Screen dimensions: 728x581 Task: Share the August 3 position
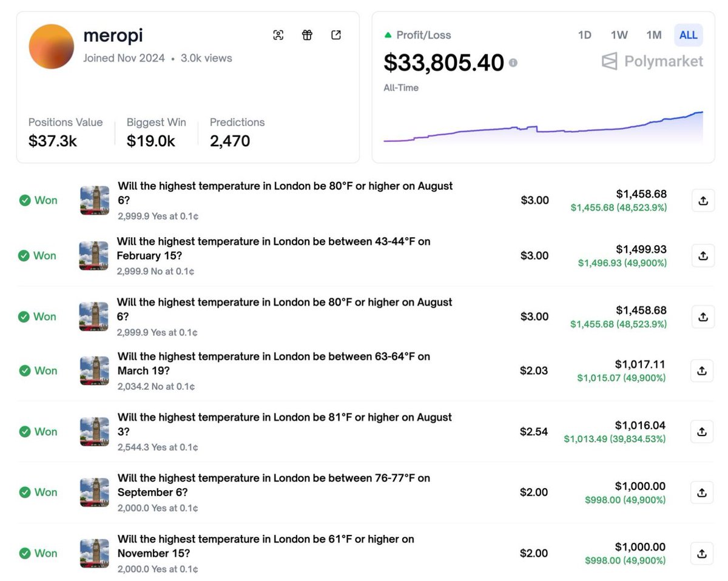click(702, 432)
